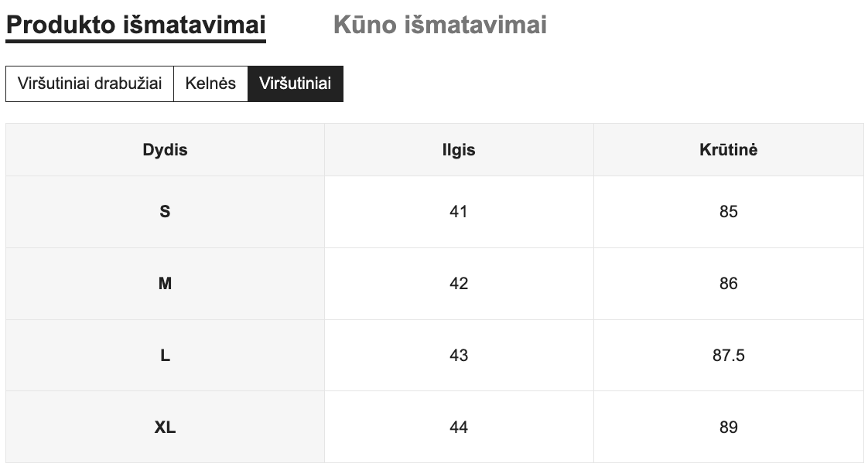Select the Kelnės category button
Screen dimensions: 868x467
tap(210, 84)
